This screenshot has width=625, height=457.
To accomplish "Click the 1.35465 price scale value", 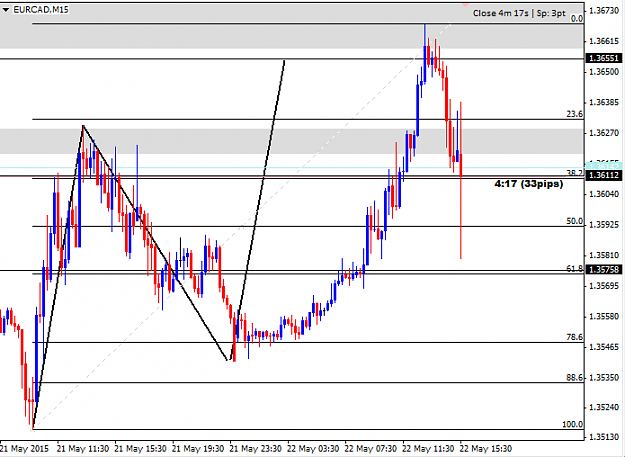I will pyautogui.click(x=604, y=347).
